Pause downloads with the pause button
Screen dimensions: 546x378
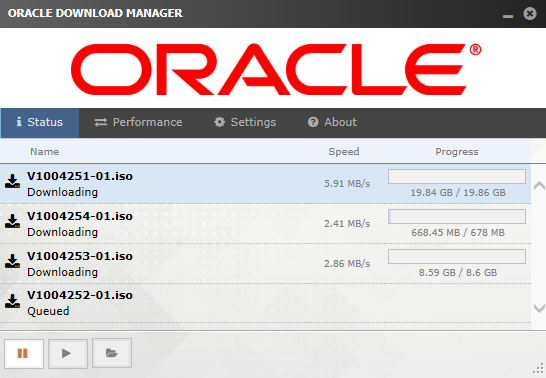(x=24, y=353)
